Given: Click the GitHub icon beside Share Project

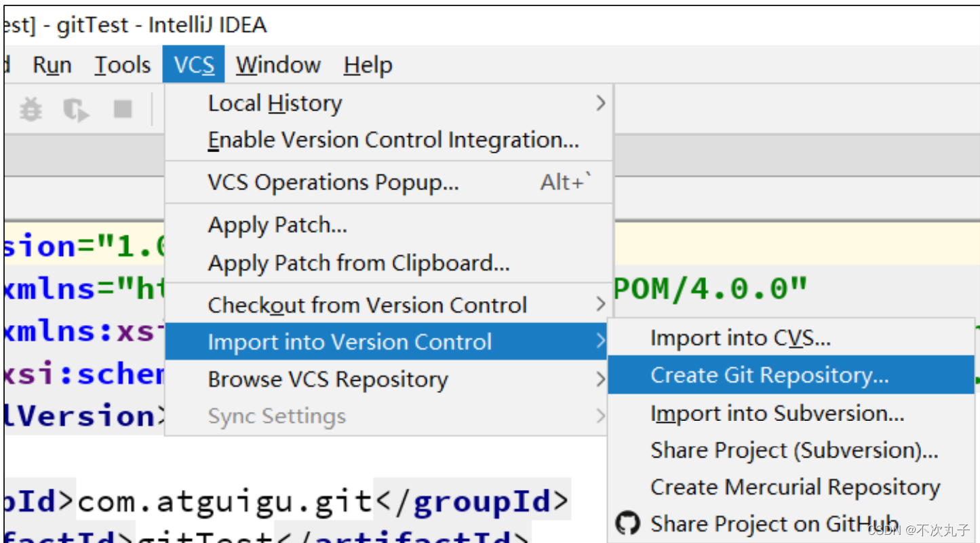Looking at the screenshot, I should 628,523.
